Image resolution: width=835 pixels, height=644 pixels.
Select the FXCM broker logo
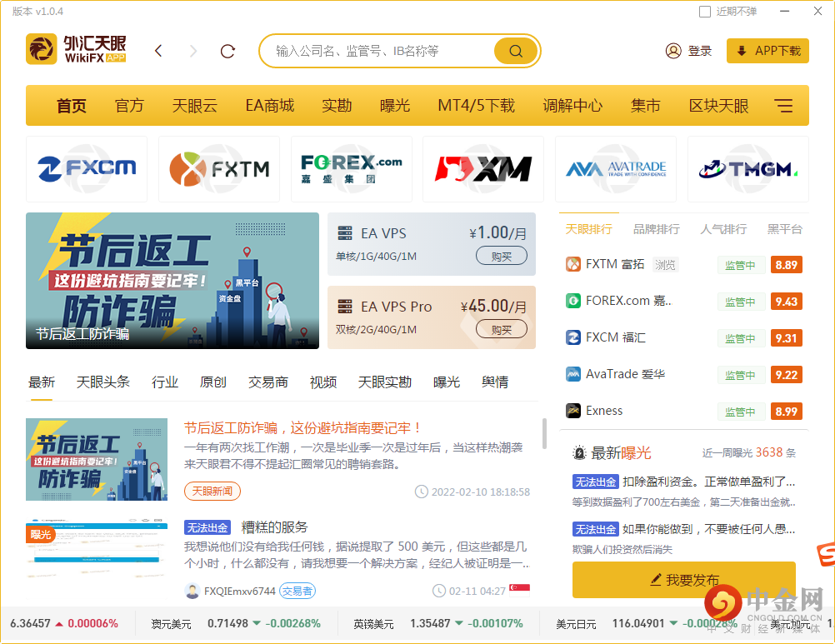[86, 168]
